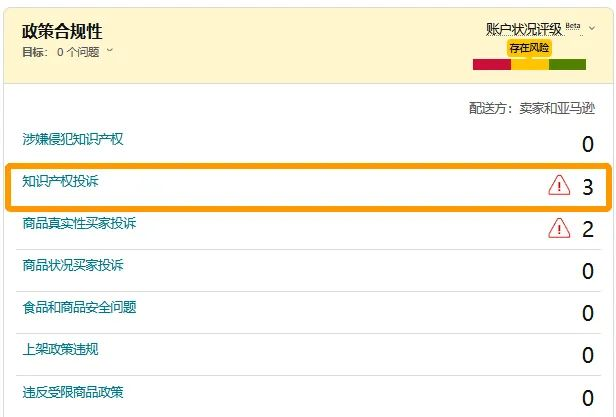Click green segment of rating bar
616x417 pixels.
(x=567, y=65)
